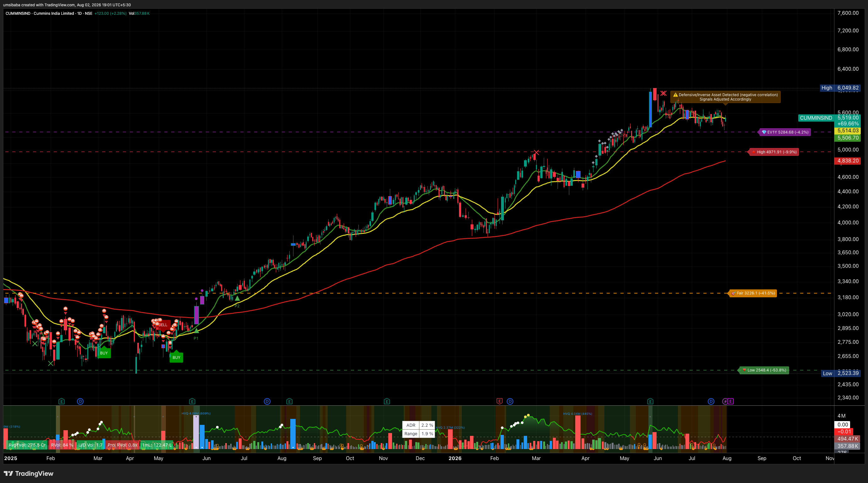This screenshot has height=483, width=868.
Task: Click the Avg₹Vol: 275.5 Cr stat chip
Action: tap(27, 445)
